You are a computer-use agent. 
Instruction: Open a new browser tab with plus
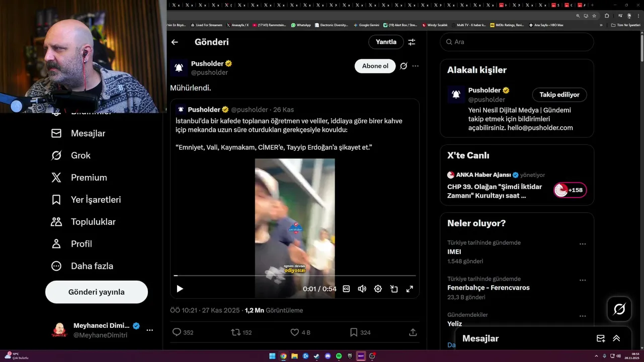point(592,5)
